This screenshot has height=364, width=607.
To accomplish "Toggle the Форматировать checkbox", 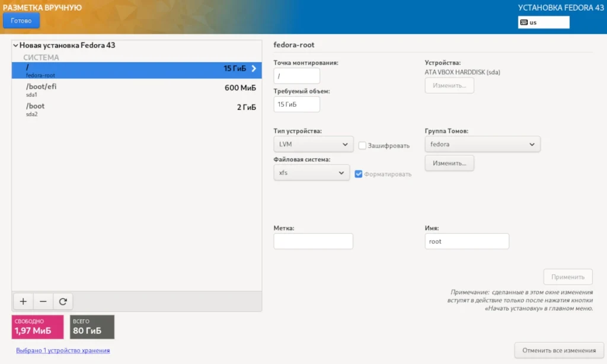I will pyautogui.click(x=359, y=174).
